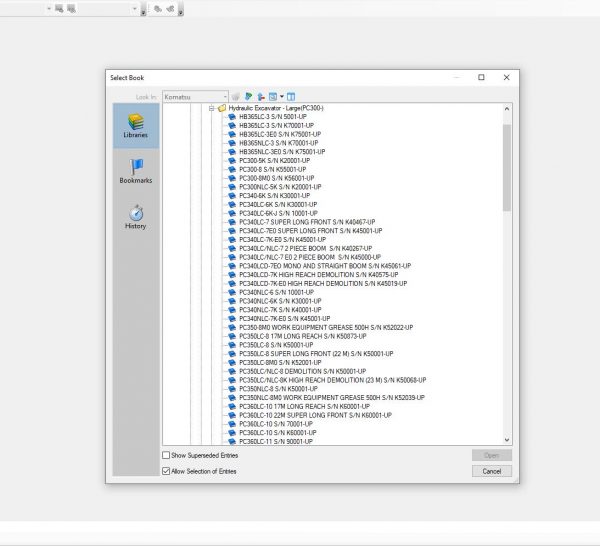The height and width of the screenshot is (546, 600).
Task: Select PC340NLC-6K S/N K30001-UP
Action: pos(280,301)
